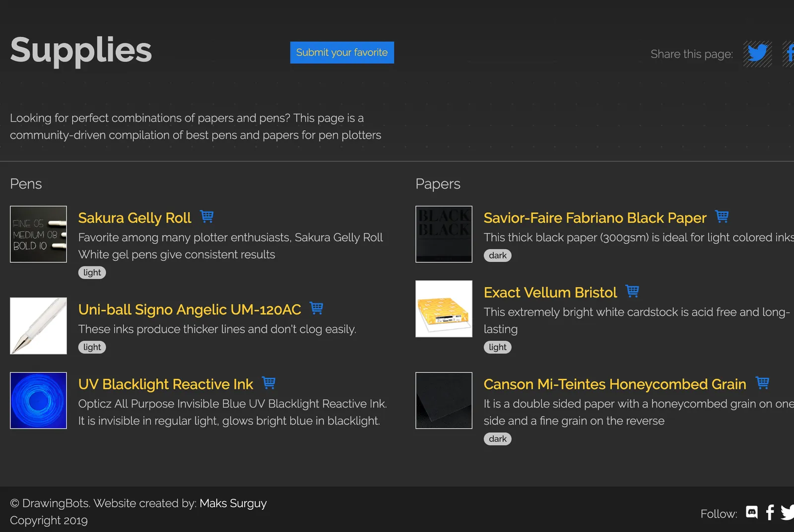This screenshot has width=794, height=532.
Task: Click the Uni-ball Signo pen thumbnail
Action: point(38,326)
